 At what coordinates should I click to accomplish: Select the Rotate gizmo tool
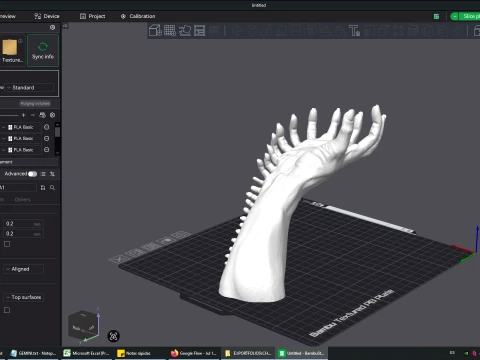pyautogui.click(x=251, y=31)
